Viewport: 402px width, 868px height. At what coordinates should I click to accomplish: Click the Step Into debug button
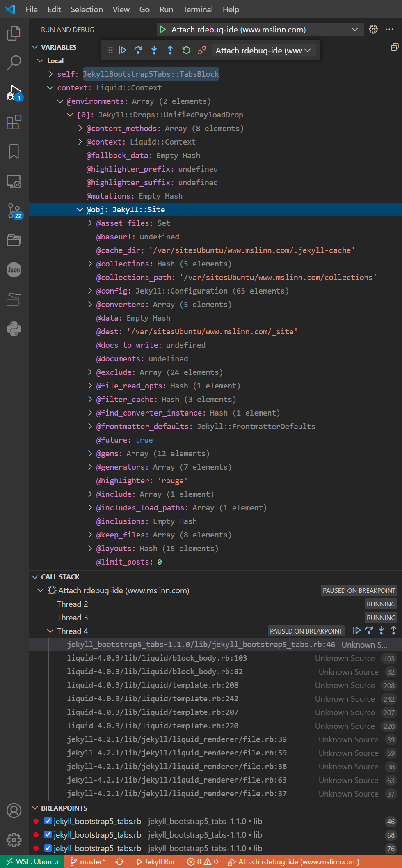tap(154, 50)
